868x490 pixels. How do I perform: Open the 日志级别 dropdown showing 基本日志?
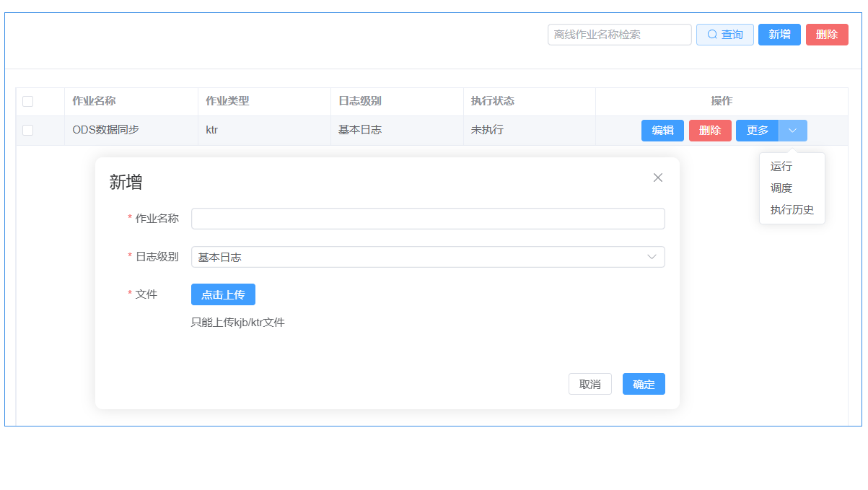(428, 257)
